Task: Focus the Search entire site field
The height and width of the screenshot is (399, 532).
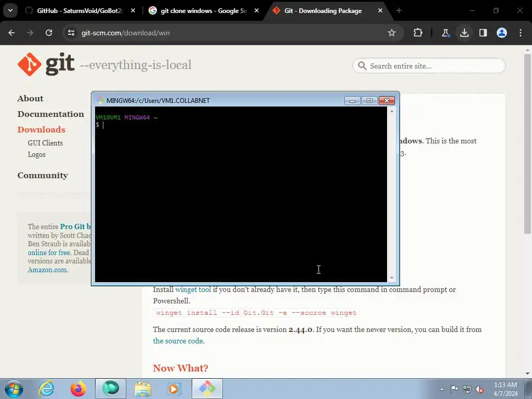Action: (429, 66)
